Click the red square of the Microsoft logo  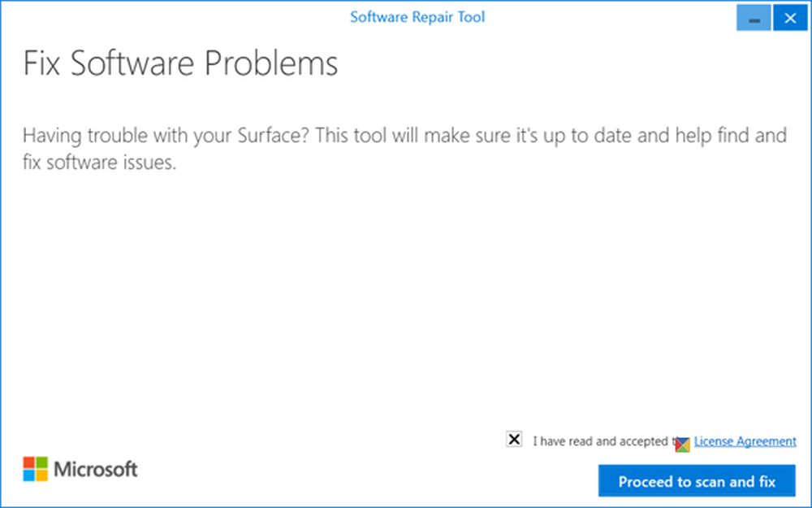click(x=29, y=462)
